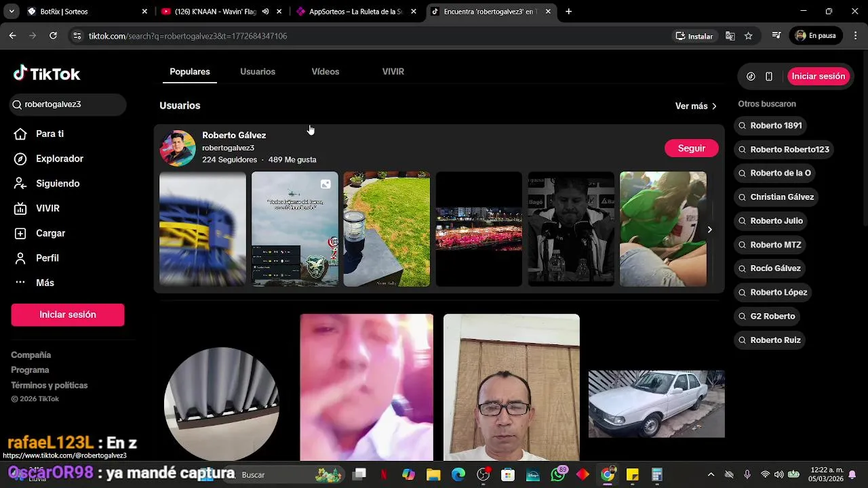The width and height of the screenshot is (868, 488).
Task: Open Roberto Gálvez profile avatar
Action: coord(178,148)
